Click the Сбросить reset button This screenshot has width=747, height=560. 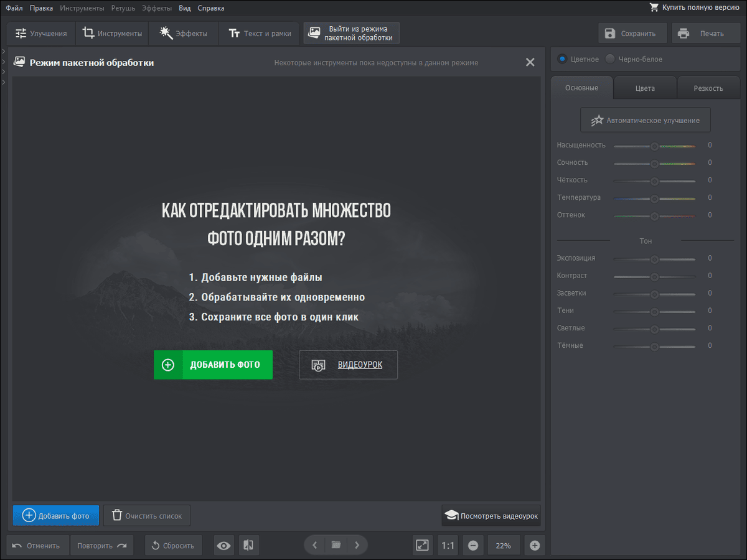pos(174,546)
